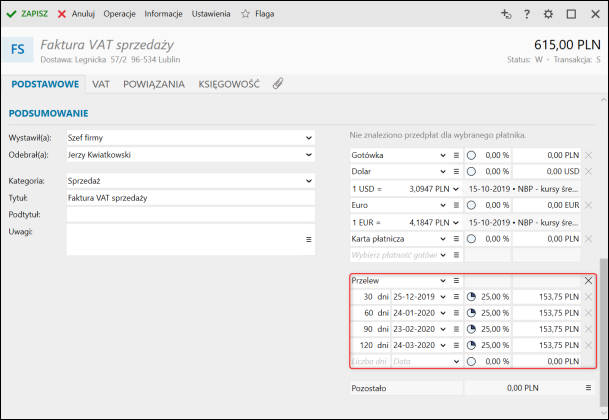The width and height of the screenshot is (609, 420).
Task: Click the FS document type icon
Action: pyautogui.click(x=17, y=49)
